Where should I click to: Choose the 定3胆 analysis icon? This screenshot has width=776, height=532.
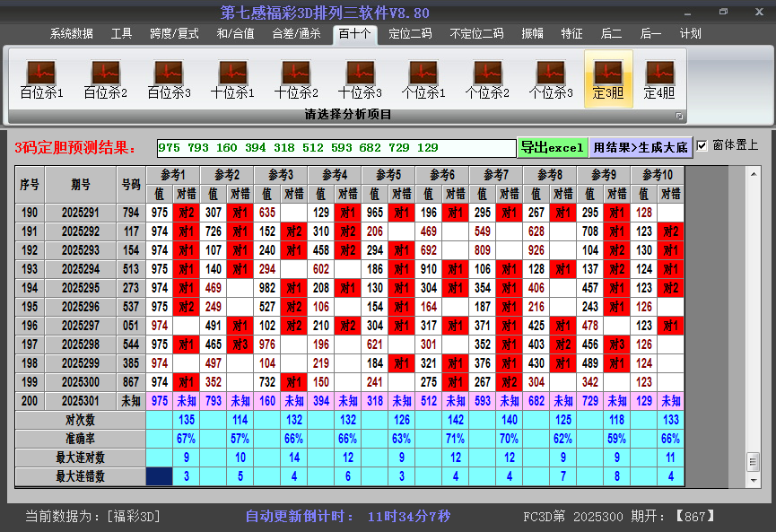[608, 79]
